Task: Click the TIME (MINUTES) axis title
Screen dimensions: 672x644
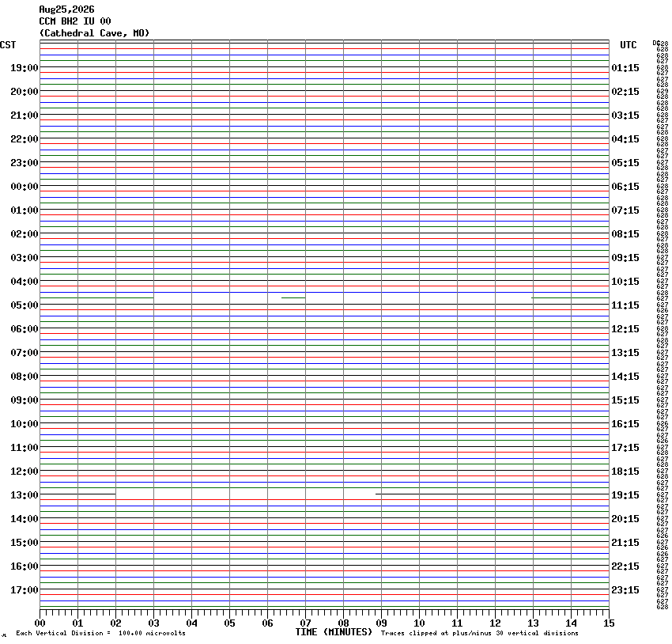Action: click(334, 632)
